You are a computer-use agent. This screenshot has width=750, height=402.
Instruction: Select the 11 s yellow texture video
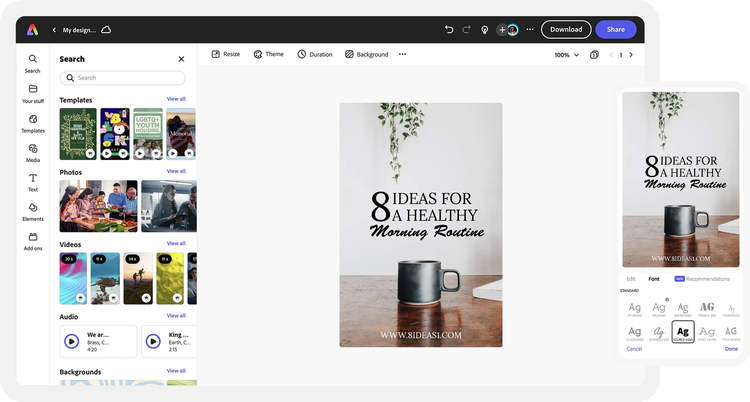click(x=170, y=279)
